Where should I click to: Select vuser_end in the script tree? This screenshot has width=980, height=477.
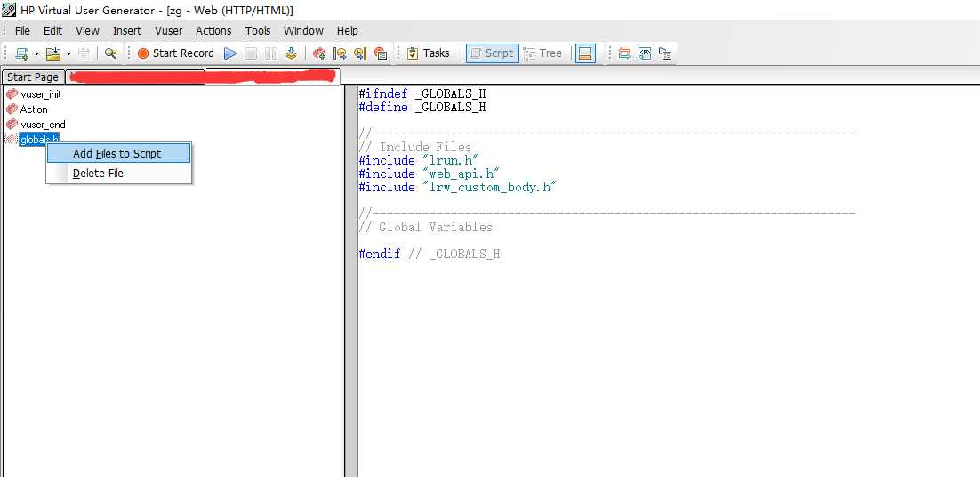(x=43, y=125)
